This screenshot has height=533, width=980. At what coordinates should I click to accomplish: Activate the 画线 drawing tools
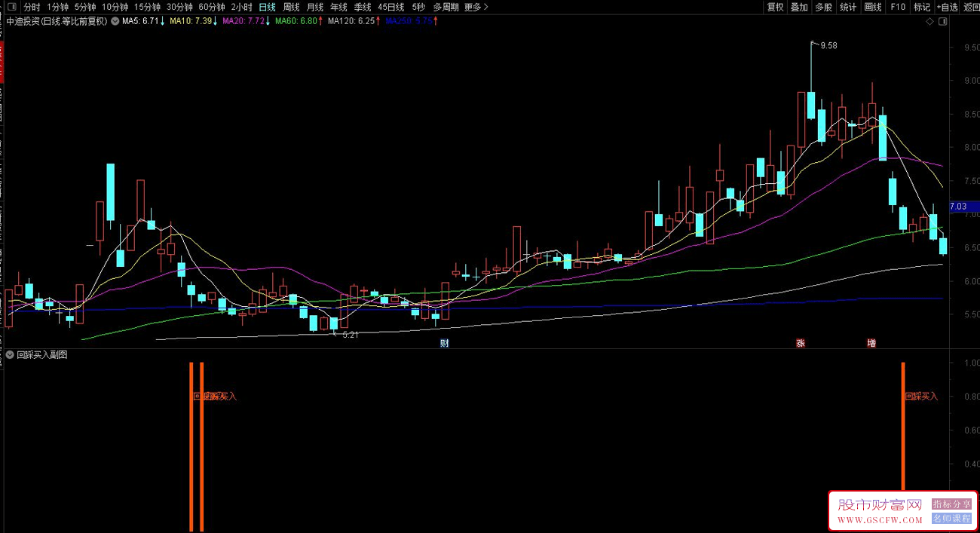[x=873, y=7]
